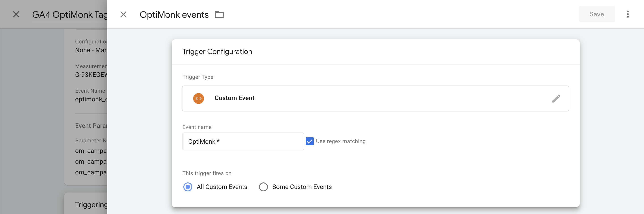Edit trigger type with pencil icon
Viewport: 644px width, 214px height.
point(556,98)
